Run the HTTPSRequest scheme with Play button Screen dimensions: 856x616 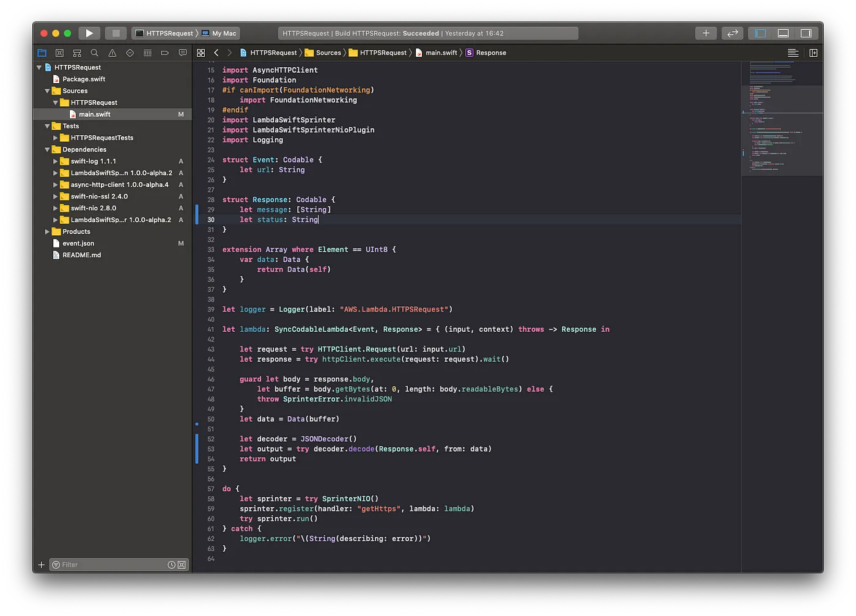89,33
